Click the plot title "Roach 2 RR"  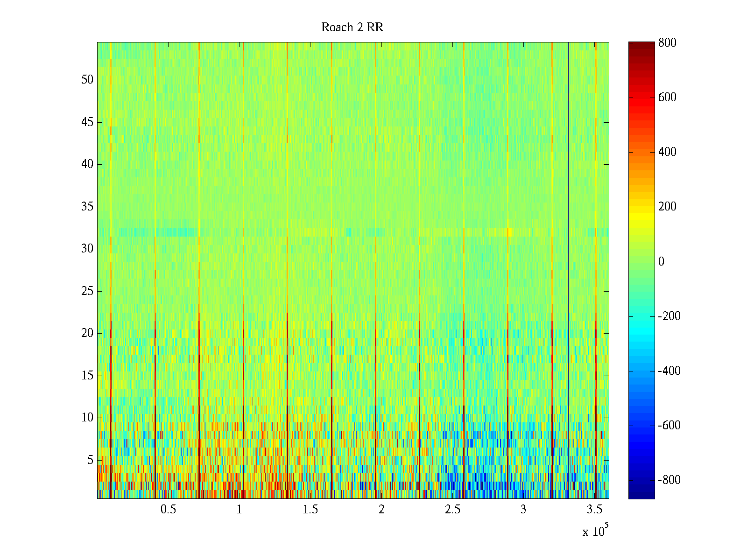[x=352, y=28]
